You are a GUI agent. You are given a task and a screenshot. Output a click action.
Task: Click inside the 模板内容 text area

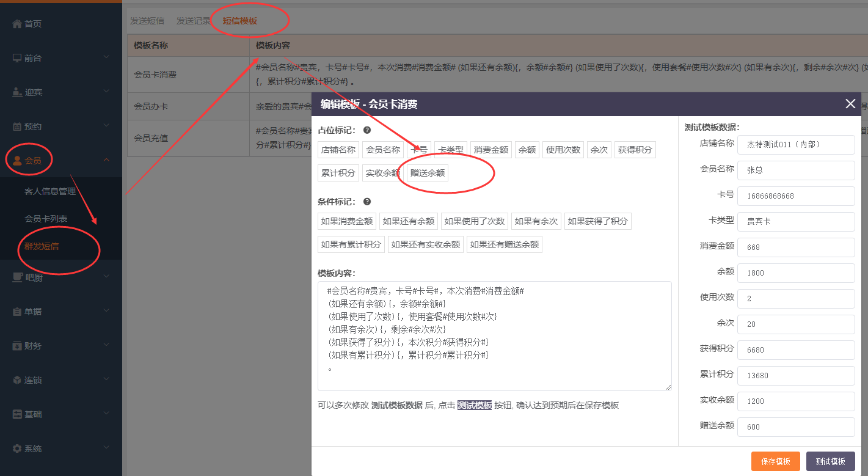[495, 336]
